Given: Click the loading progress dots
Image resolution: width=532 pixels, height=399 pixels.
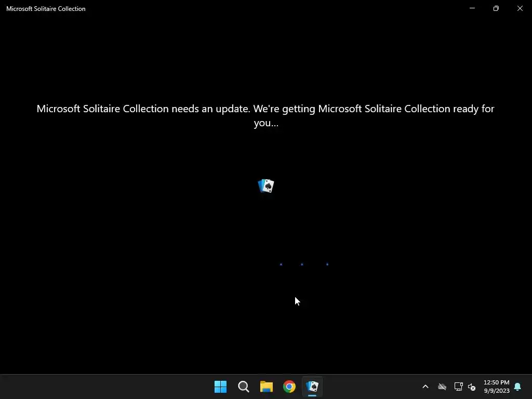Looking at the screenshot, I should pyautogui.click(x=304, y=264).
